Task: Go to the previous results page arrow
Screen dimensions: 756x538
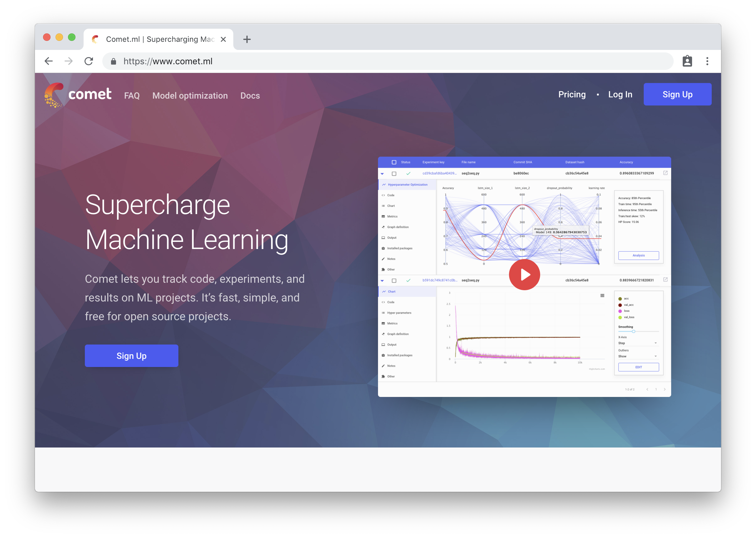Action: tap(647, 389)
